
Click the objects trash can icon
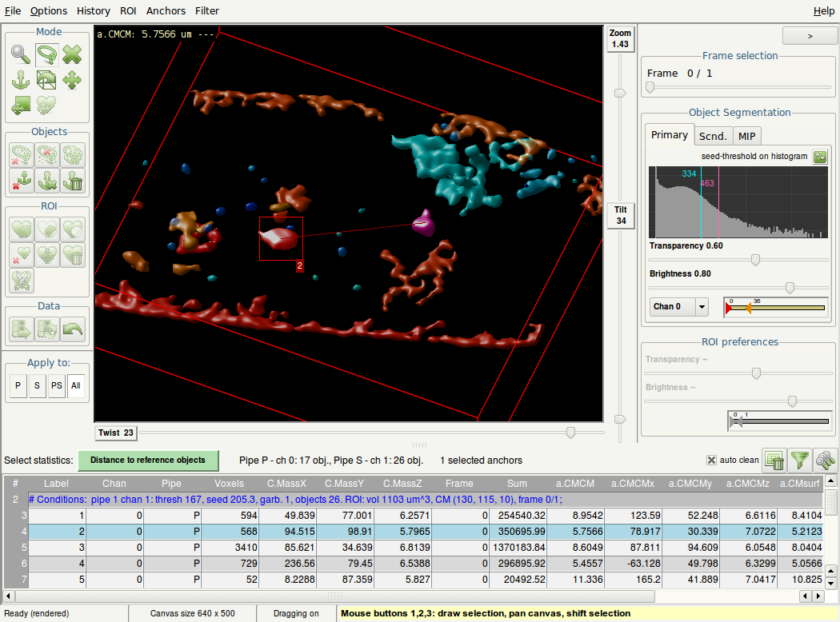click(x=72, y=181)
